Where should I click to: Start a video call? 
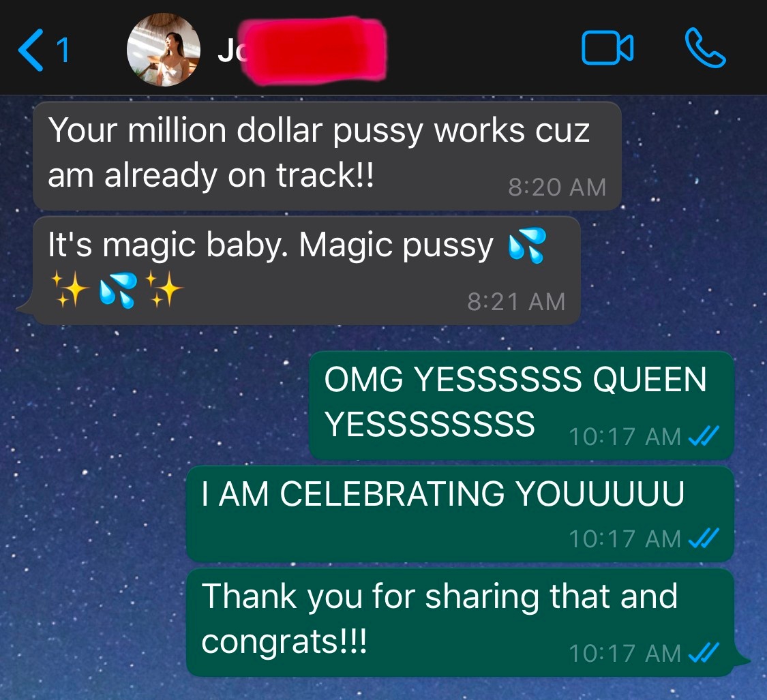[x=607, y=48]
